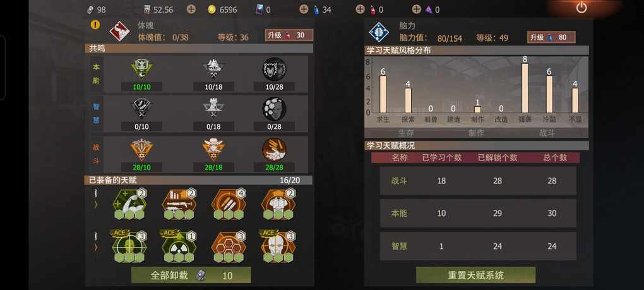This screenshot has width=644, height=290.
Task: Tap the yellow exclamation warning icon
Action: (95, 25)
